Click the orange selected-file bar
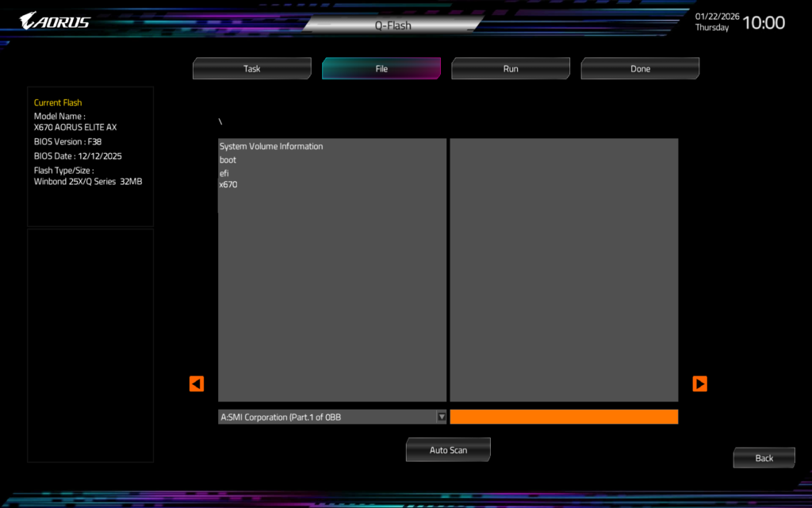 564,417
